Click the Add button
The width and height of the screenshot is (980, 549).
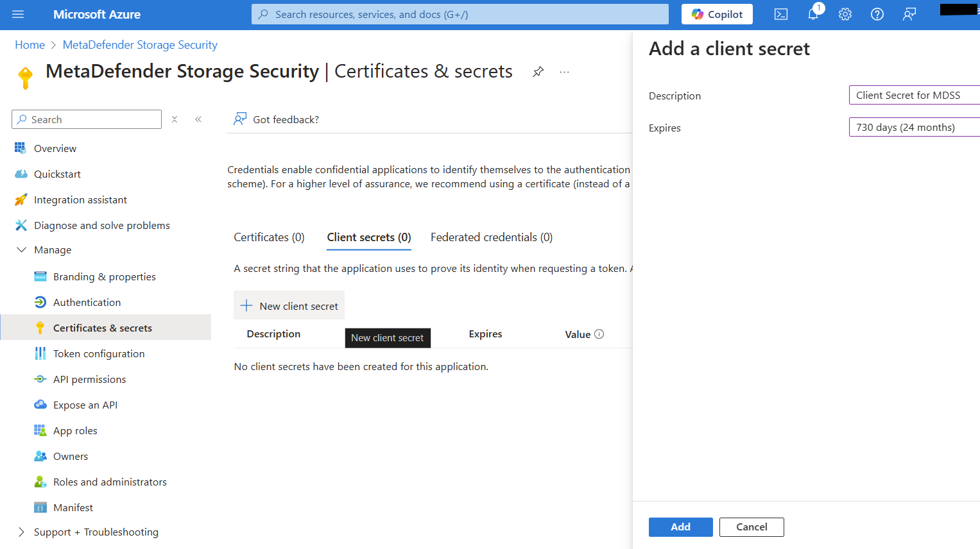[680, 527]
